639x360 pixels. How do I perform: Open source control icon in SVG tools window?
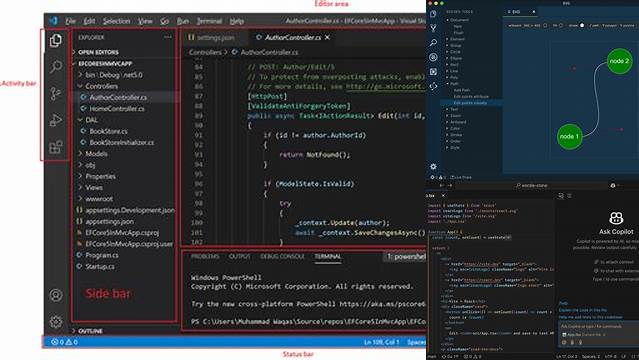(x=433, y=28)
